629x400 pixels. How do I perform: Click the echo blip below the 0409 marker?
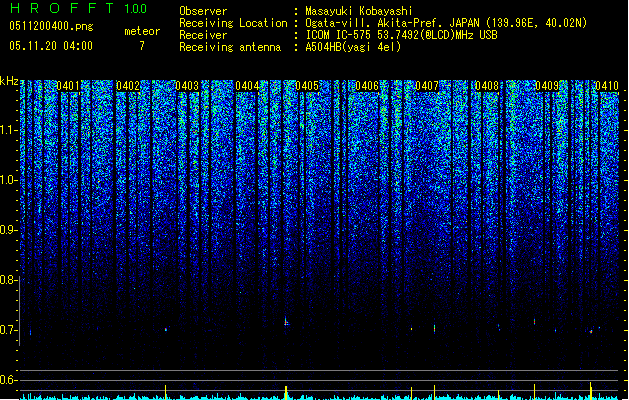[534, 321]
